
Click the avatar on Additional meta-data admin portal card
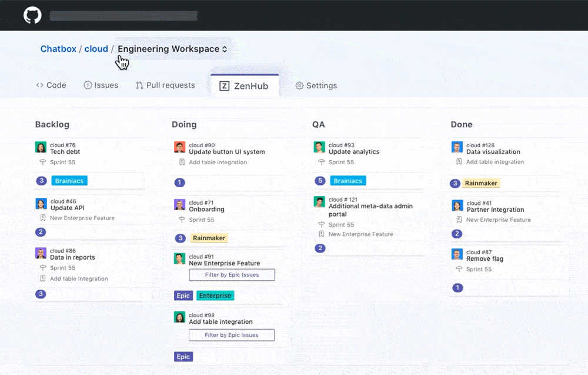(319, 201)
